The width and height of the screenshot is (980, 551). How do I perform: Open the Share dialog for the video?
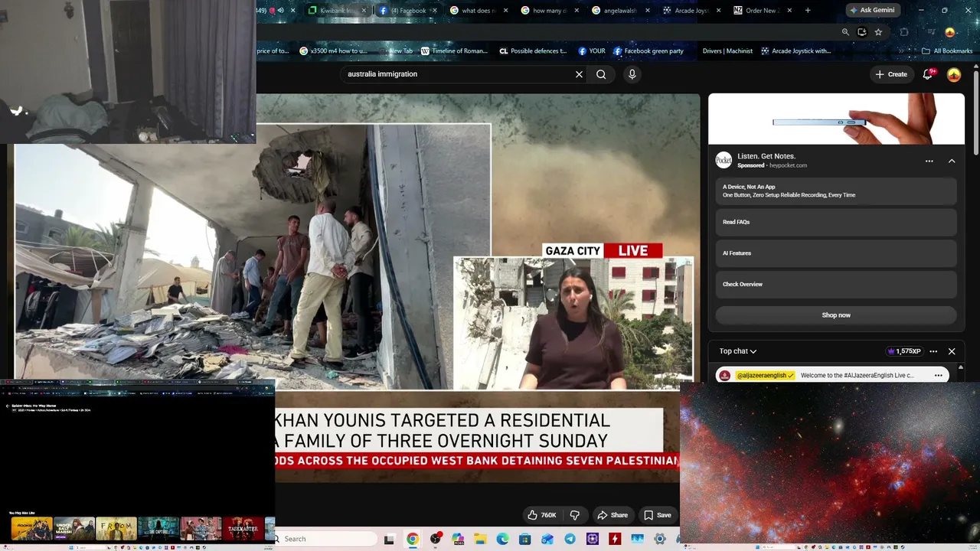point(612,515)
